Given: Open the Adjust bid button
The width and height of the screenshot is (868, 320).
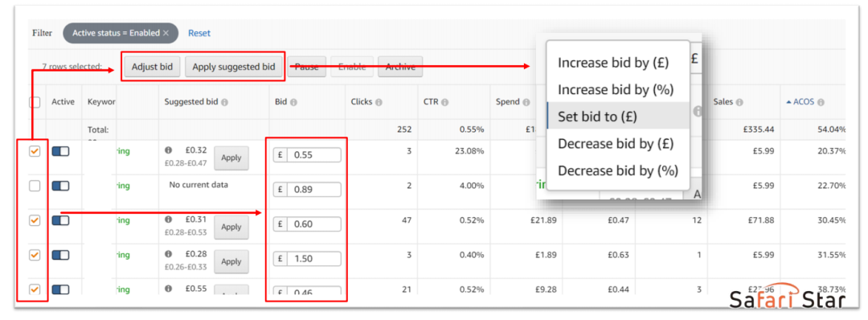Looking at the screenshot, I should click(152, 67).
